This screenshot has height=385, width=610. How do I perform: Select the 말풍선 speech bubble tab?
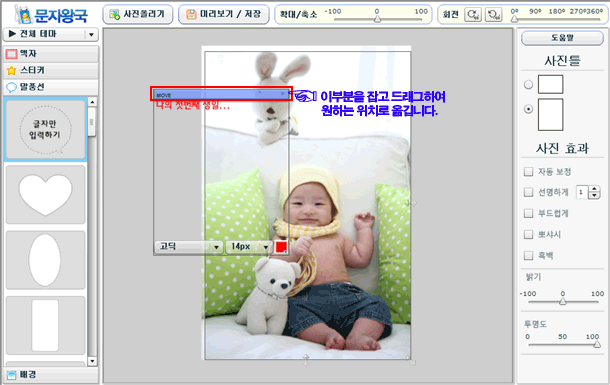(x=51, y=87)
